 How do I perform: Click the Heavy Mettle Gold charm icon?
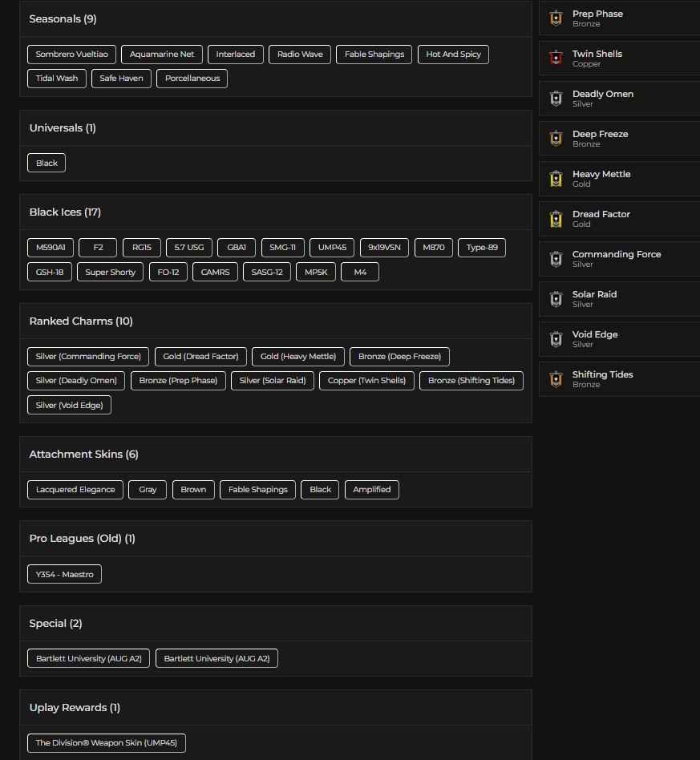(556, 178)
